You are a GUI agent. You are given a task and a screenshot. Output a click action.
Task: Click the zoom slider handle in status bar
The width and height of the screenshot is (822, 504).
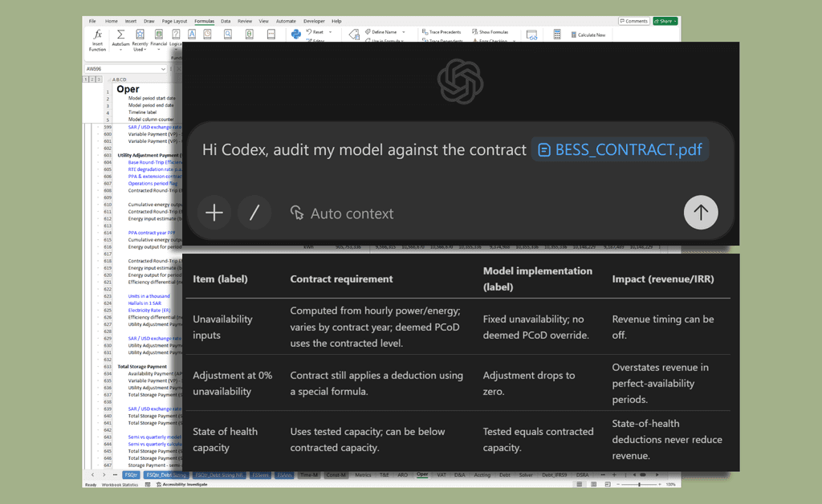click(x=639, y=485)
